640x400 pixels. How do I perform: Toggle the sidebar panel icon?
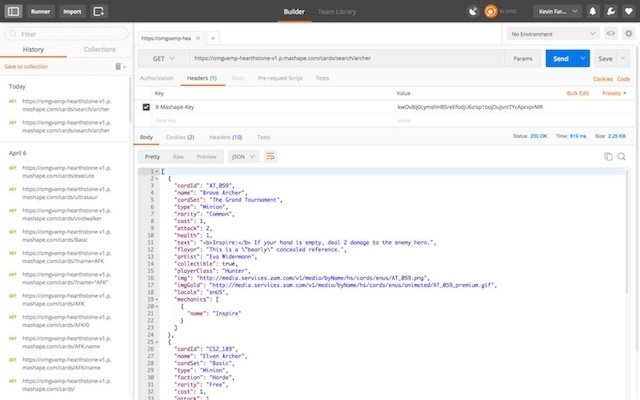click(x=13, y=11)
